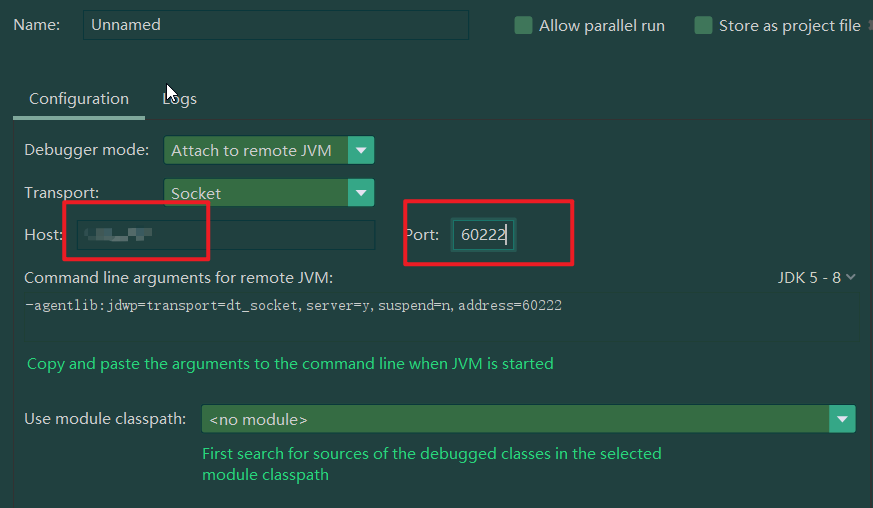Expand the Socket transport combo box
The image size is (873, 508).
coord(255,193)
